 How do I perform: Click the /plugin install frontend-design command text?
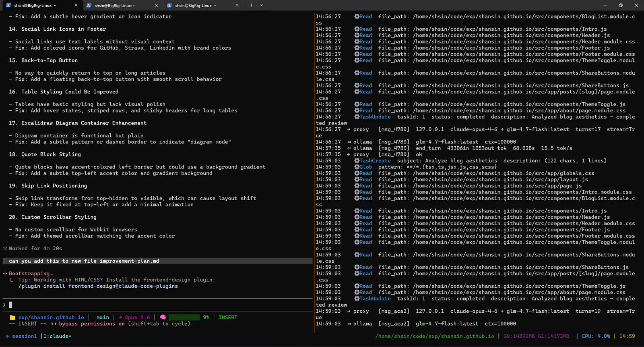click(98, 286)
